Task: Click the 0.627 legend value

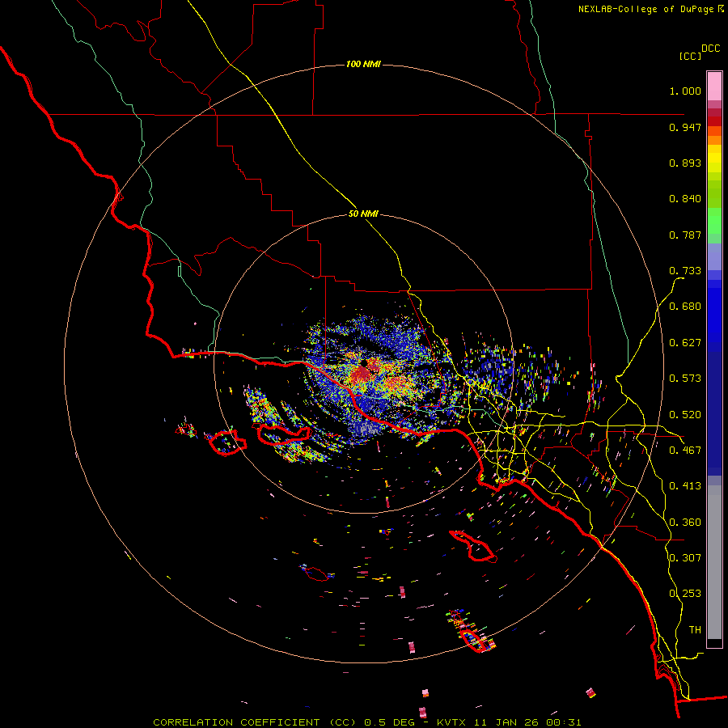Action: (x=685, y=343)
